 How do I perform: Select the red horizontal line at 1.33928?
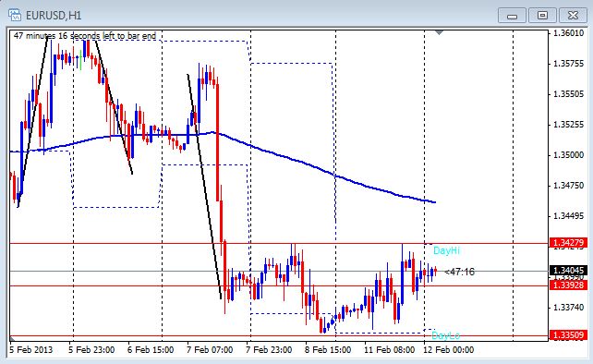tap(279, 285)
